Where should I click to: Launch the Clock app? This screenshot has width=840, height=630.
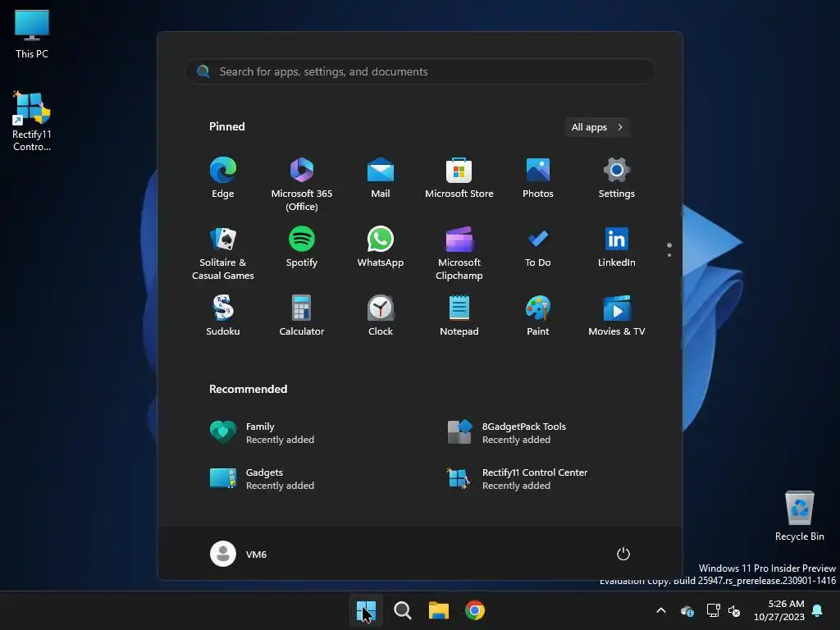click(381, 316)
